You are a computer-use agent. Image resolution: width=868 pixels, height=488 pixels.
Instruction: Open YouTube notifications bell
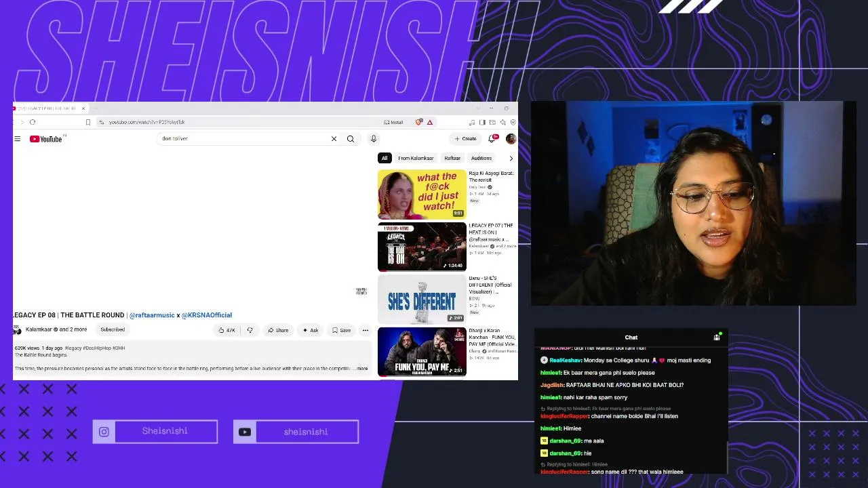point(493,139)
